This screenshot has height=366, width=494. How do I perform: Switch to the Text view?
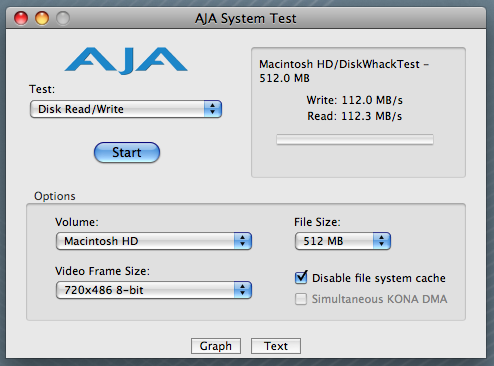[x=276, y=346]
